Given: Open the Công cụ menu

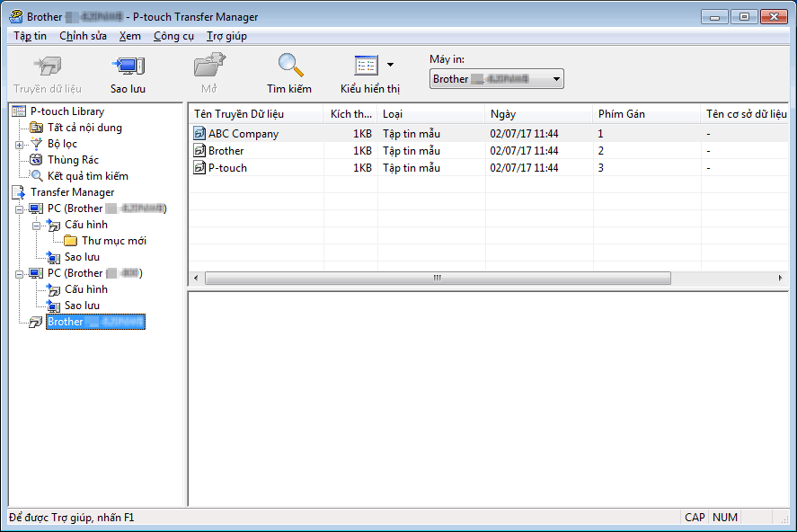Looking at the screenshot, I should pos(173,36).
